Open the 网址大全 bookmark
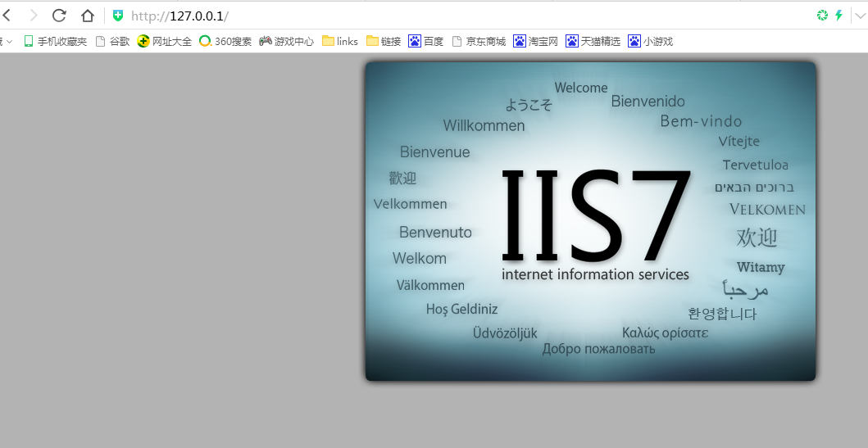This screenshot has height=448, width=868. [x=165, y=42]
